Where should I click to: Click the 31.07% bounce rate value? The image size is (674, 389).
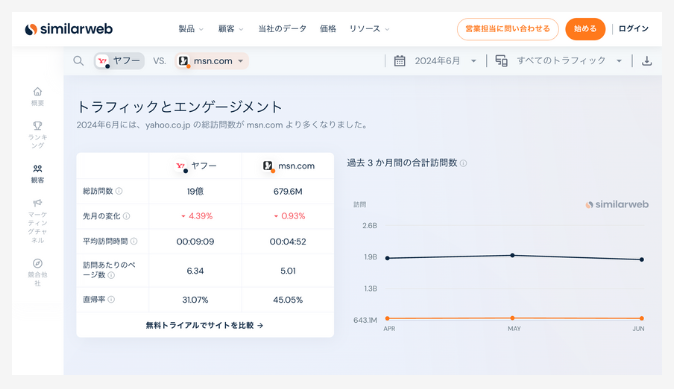[195, 300]
